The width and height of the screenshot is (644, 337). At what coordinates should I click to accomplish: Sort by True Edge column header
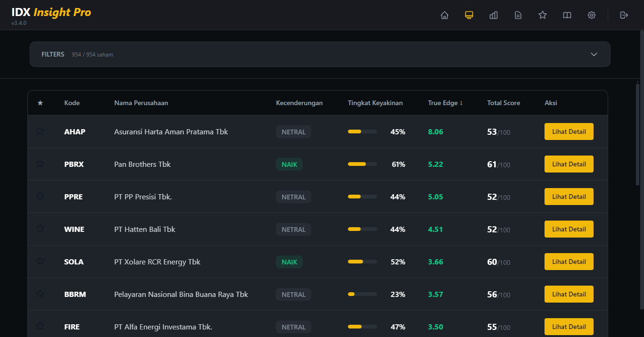click(445, 103)
